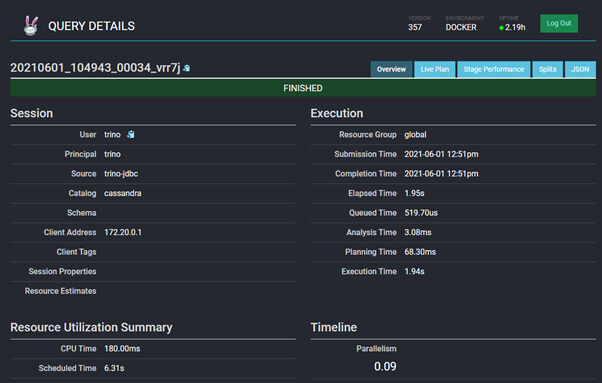This screenshot has height=383, width=602.
Task: Copy the user trino clipboard icon
Action: (x=131, y=134)
